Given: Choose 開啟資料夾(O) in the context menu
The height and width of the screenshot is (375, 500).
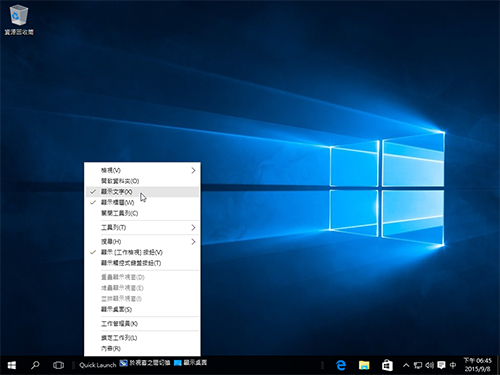Looking at the screenshot, I should click(x=142, y=181).
